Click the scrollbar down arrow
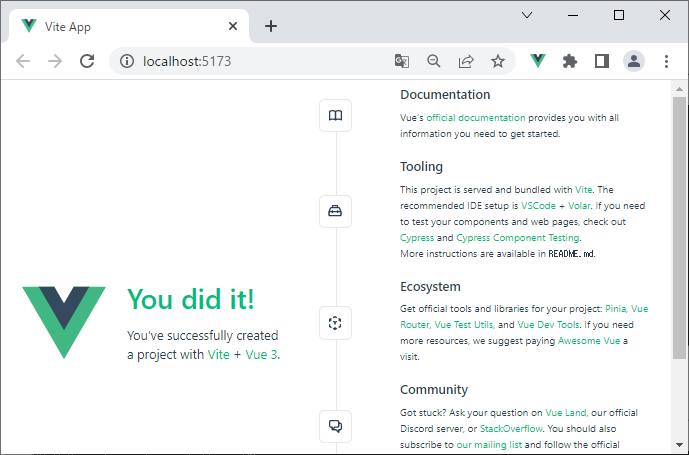The image size is (689, 455). [x=679, y=445]
